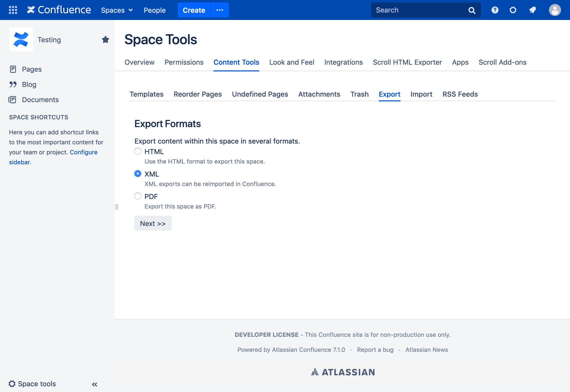This screenshot has width=570, height=392.
Task: Select the XML export format
Action: pos(138,174)
